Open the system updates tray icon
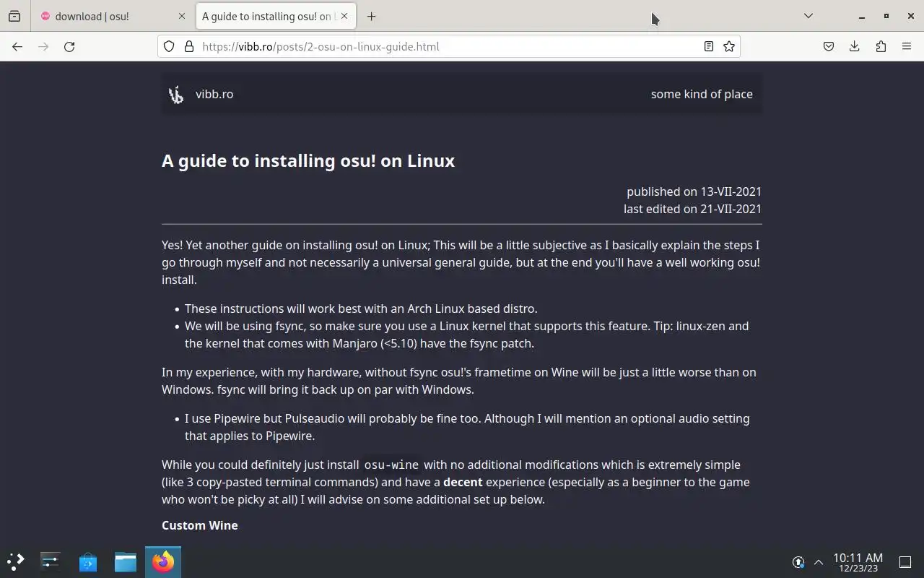Viewport: 924px width, 578px height. tap(798, 562)
